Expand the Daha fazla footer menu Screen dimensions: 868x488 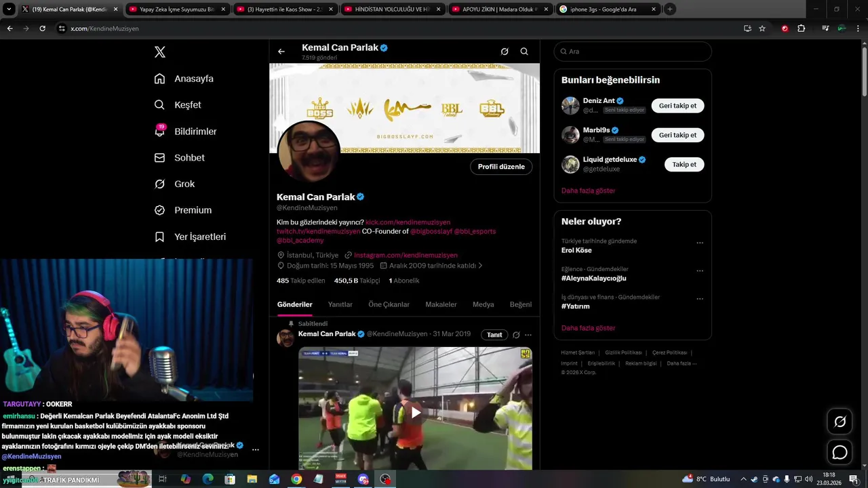[x=682, y=363]
